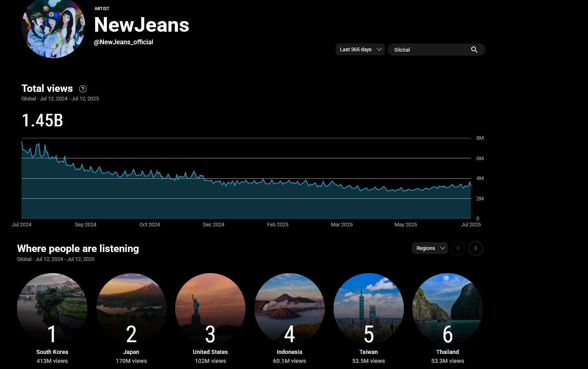
Task: Click the 170M views text
Action: 131,361
